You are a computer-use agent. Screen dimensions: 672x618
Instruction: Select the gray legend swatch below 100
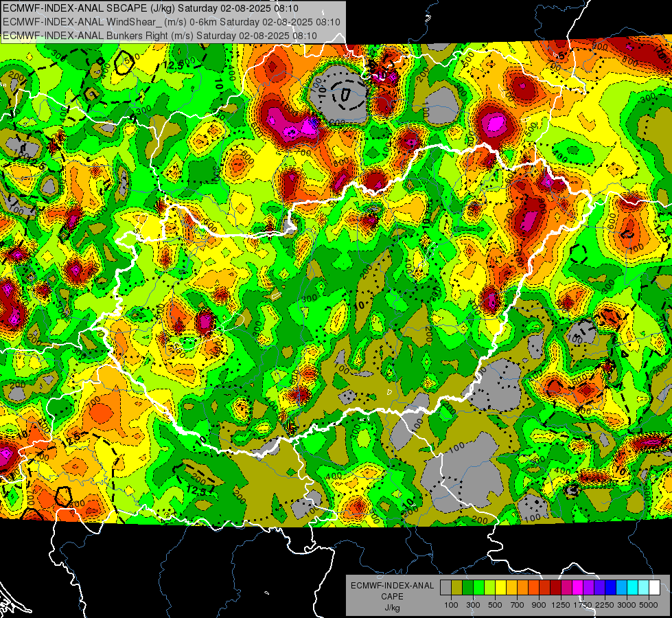point(445,588)
